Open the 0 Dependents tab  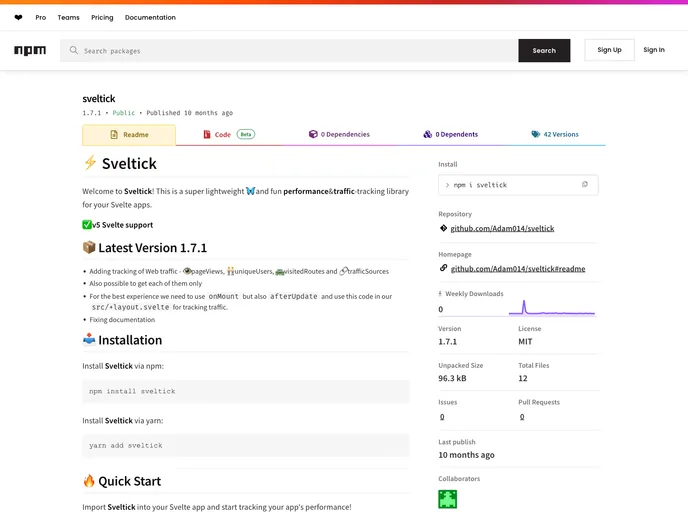pyautogui.click(x=451, y=134)
